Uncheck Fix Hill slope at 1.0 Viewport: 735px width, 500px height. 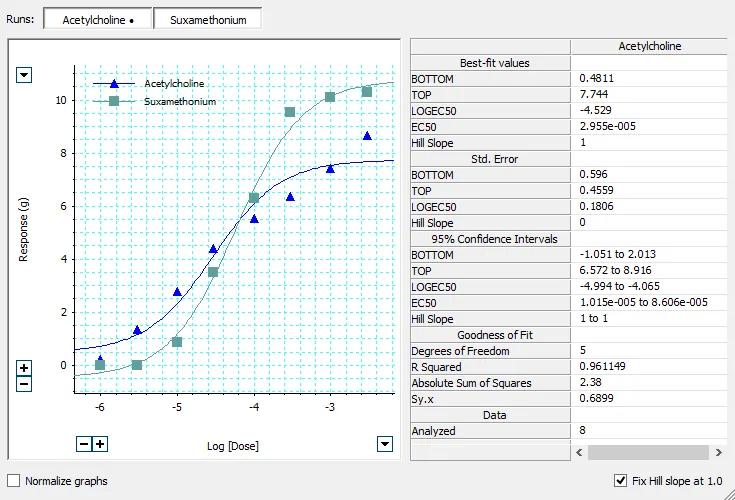620,481
